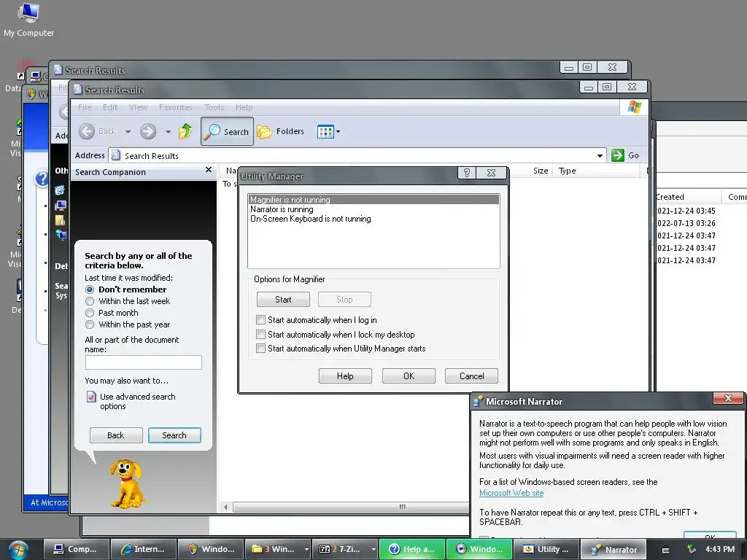This screenshot has width=747, height=560.
Task: Click Stop button in Utility Manager
Action: [344, 300]
